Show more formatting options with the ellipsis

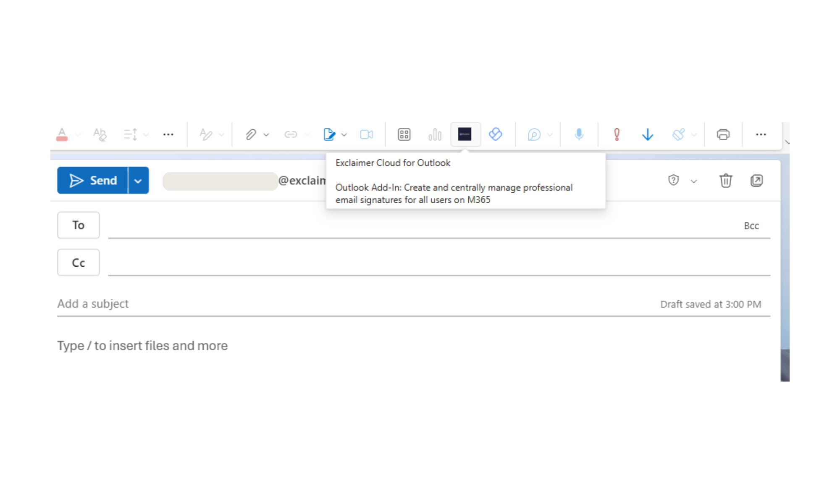pyautogui.click(x=168, y=134)
